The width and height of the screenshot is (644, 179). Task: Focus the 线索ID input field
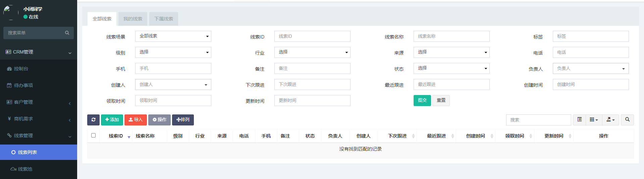pos(312,36)
